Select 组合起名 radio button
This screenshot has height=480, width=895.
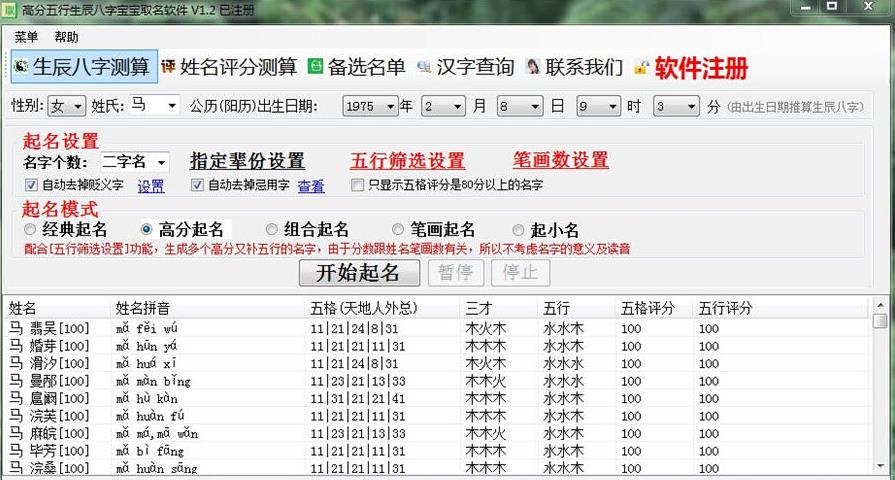pos(272,229)
